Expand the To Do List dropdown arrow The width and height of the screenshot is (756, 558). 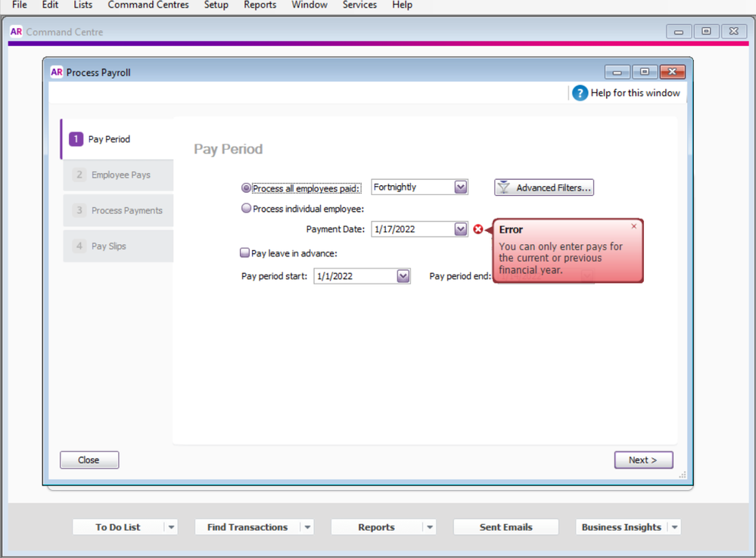[x=171, y=527]
